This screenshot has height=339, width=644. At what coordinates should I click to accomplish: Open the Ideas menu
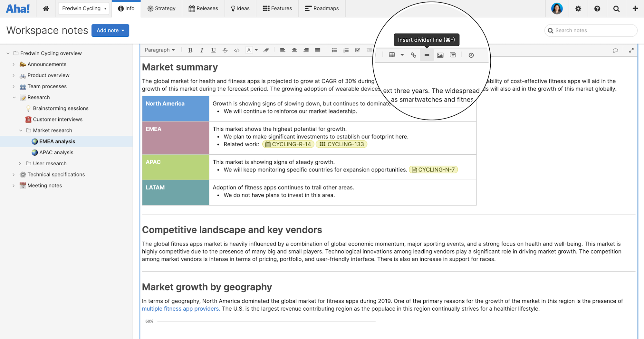[240, 8]
